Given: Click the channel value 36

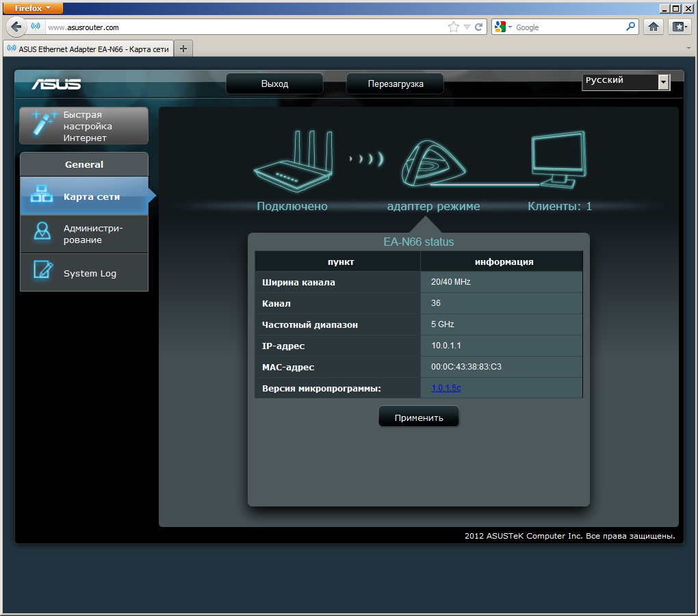Looking at the screenshot, I should (435, 303).
